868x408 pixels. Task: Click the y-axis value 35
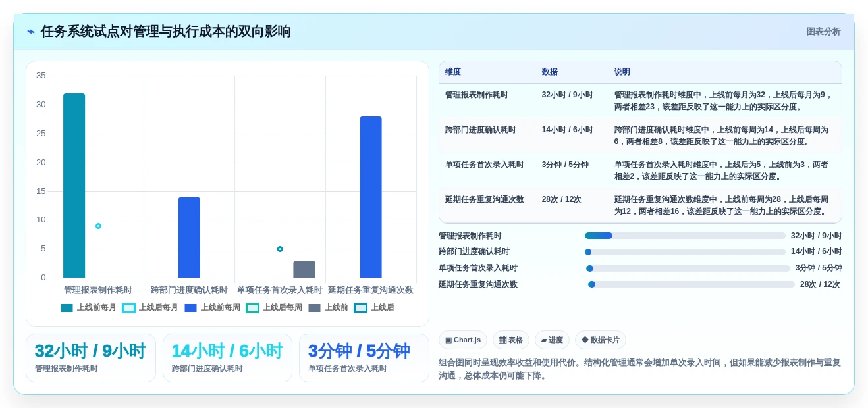[x=41, y=76]
